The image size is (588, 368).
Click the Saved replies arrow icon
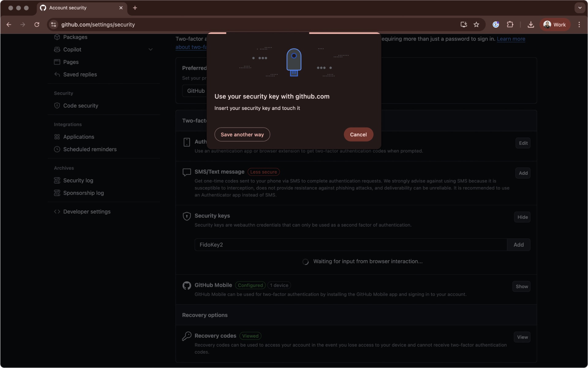click(x=57, y=74)
